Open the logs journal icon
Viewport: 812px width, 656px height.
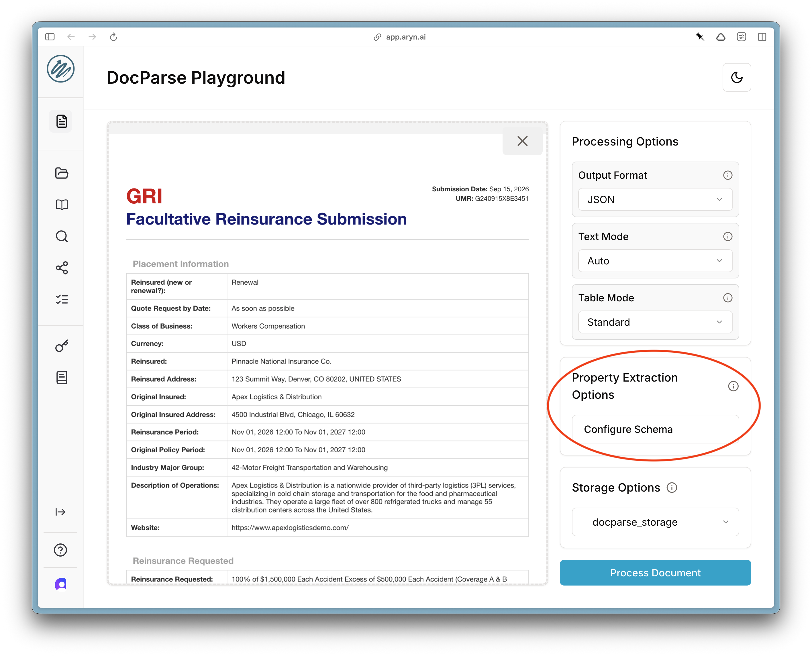[x=61, y=377]
